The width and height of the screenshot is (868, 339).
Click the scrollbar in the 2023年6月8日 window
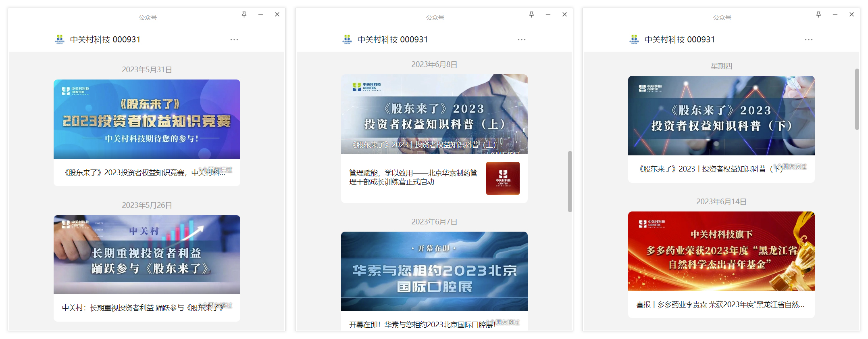[570, 182]
